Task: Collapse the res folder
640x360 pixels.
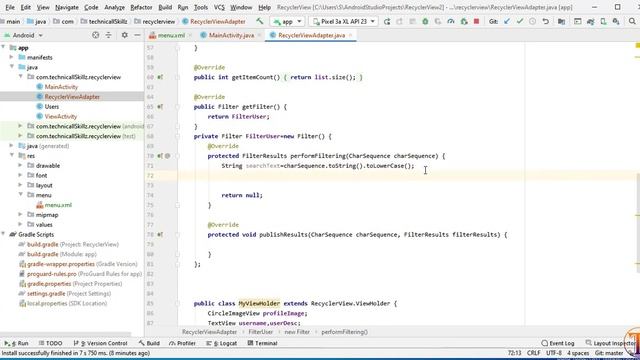Action: point(12,156)
